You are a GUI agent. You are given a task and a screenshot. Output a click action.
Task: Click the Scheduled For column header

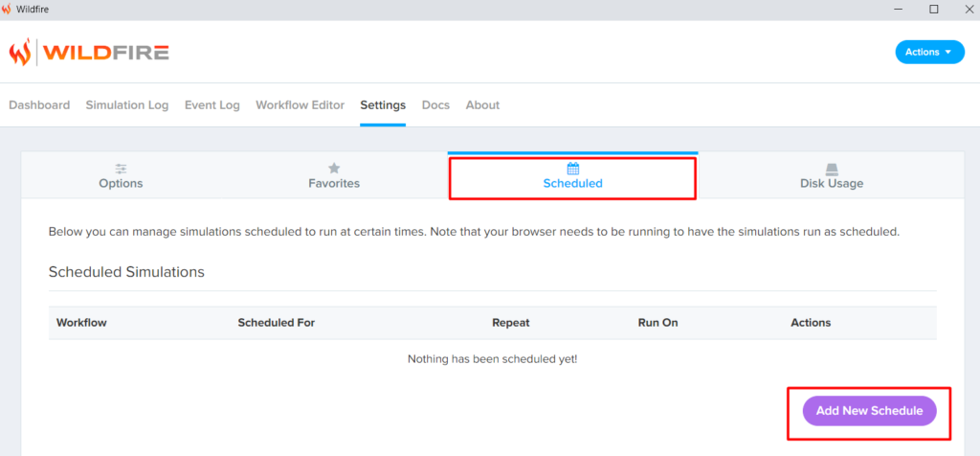(276, 323)
